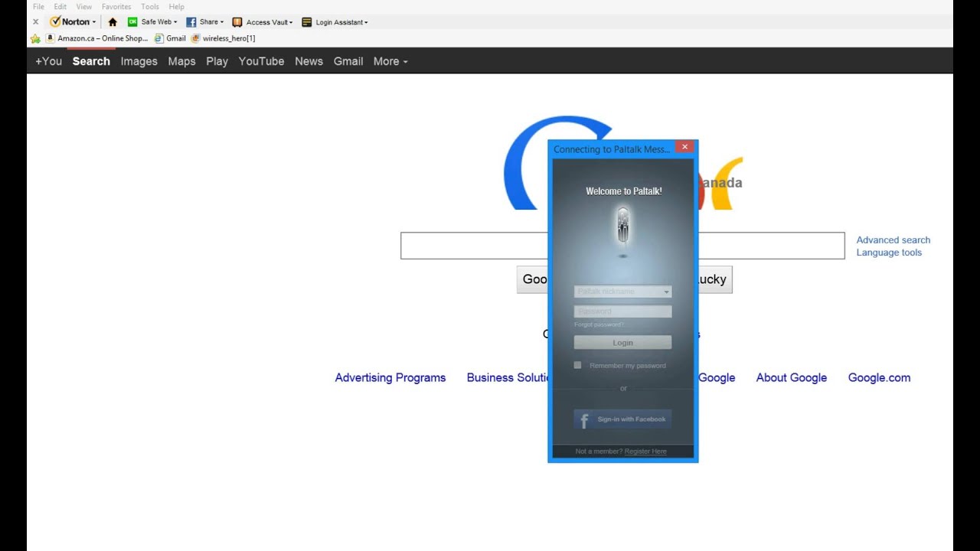Open the Favorites menu

pyautogui.click(x=116, y=6)
